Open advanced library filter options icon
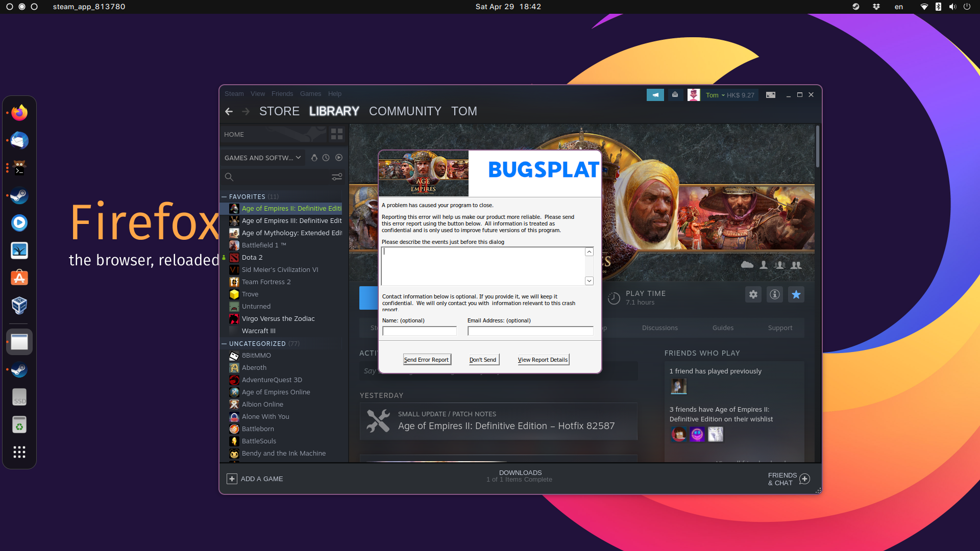The height and width of the screenshot is (551, 980). pos(337,177)
